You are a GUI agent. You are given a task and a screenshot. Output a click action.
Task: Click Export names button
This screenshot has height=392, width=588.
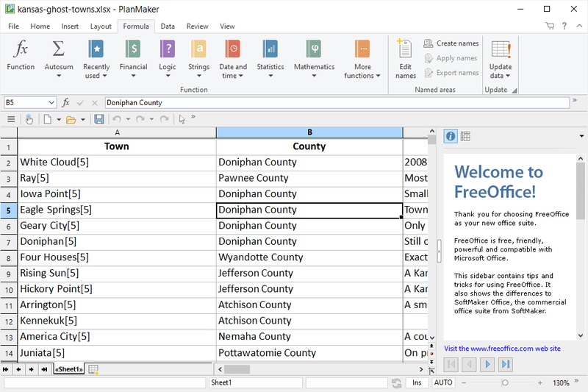[x=451, y=73]
